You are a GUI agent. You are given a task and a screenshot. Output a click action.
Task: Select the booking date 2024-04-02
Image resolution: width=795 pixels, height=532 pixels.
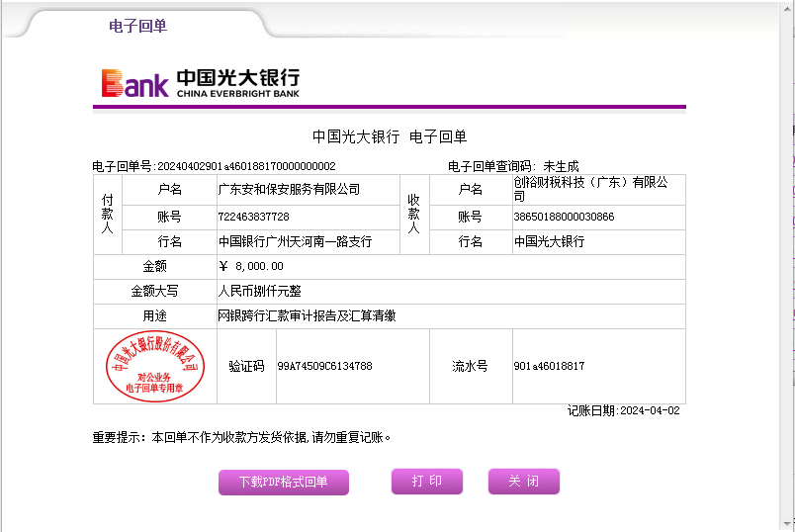650,410
